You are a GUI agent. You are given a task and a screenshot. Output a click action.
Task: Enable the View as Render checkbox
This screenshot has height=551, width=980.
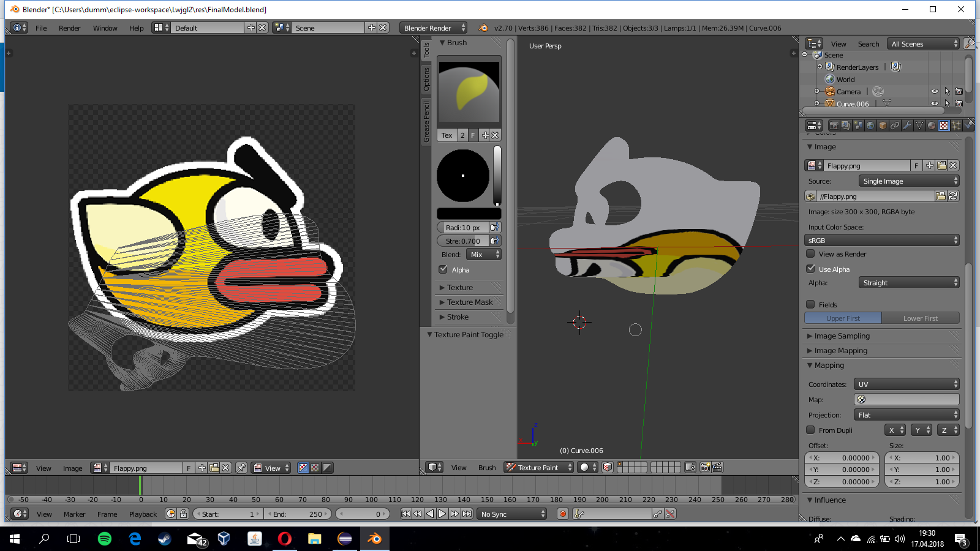[x=811, y=253]
